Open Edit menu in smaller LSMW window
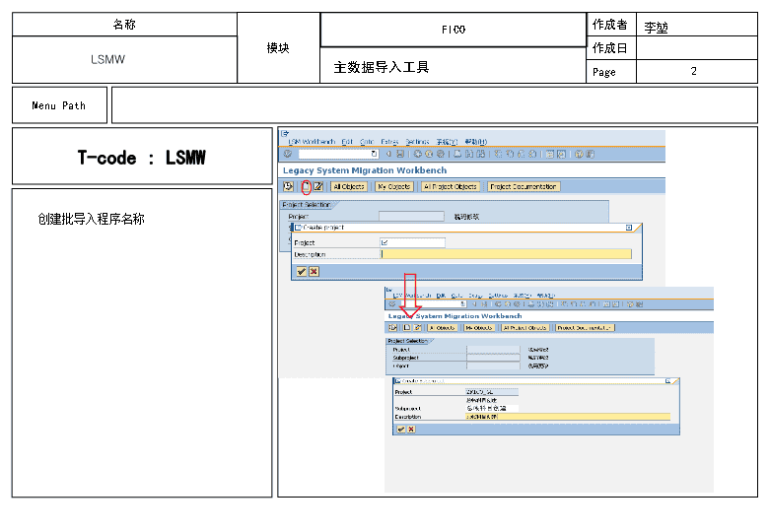 (x=441, y=296)
